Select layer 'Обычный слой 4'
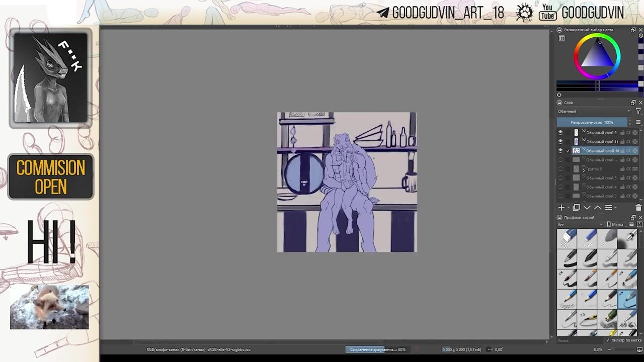This screenshot has height=362, width=644. click(601, 187)
